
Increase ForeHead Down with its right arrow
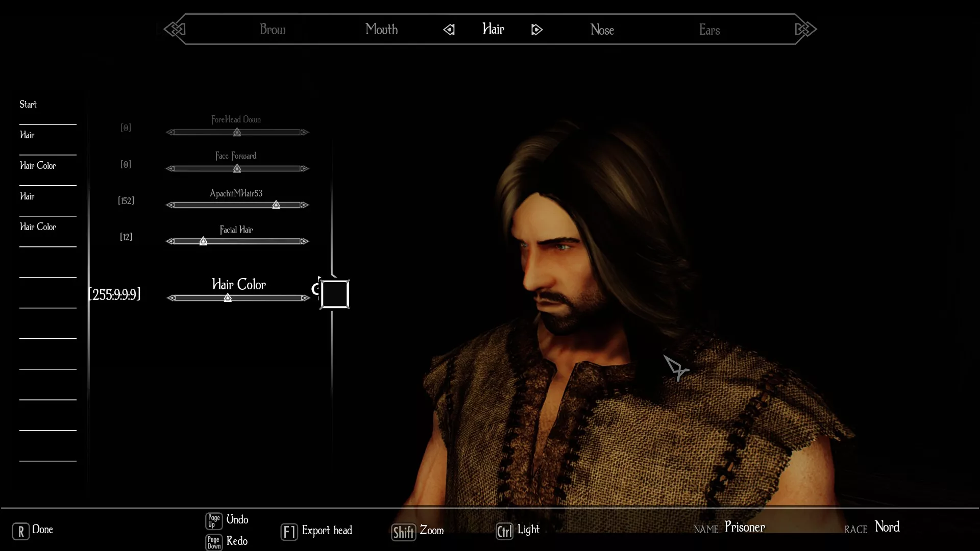click(304, 132)
